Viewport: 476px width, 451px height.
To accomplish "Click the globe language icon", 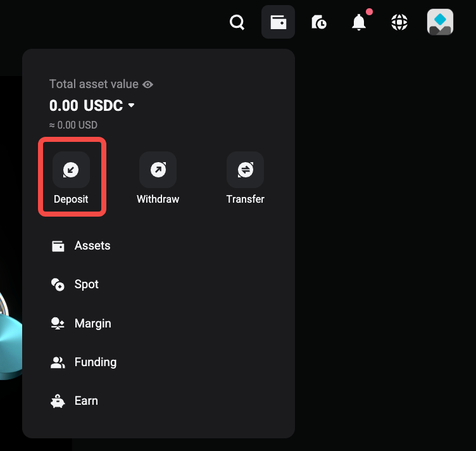I will coord(399,22).
